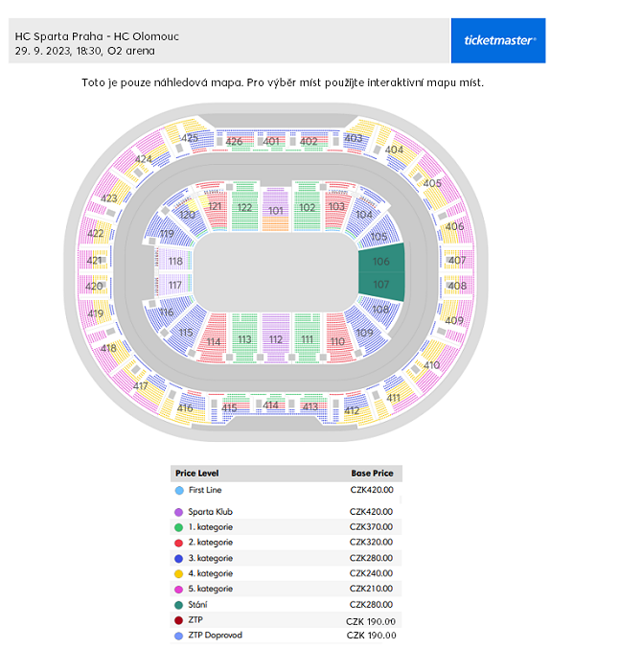The height and width of the screenshot is (672, 642).
Task: Click the 2. kategorie red swatch
Action: click(178, 543)
